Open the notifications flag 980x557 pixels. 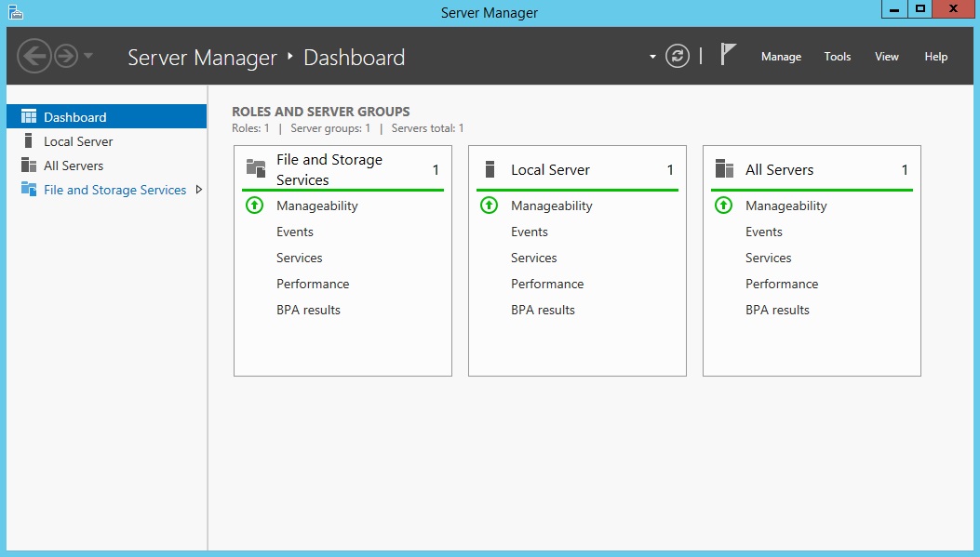pos(728,56)
